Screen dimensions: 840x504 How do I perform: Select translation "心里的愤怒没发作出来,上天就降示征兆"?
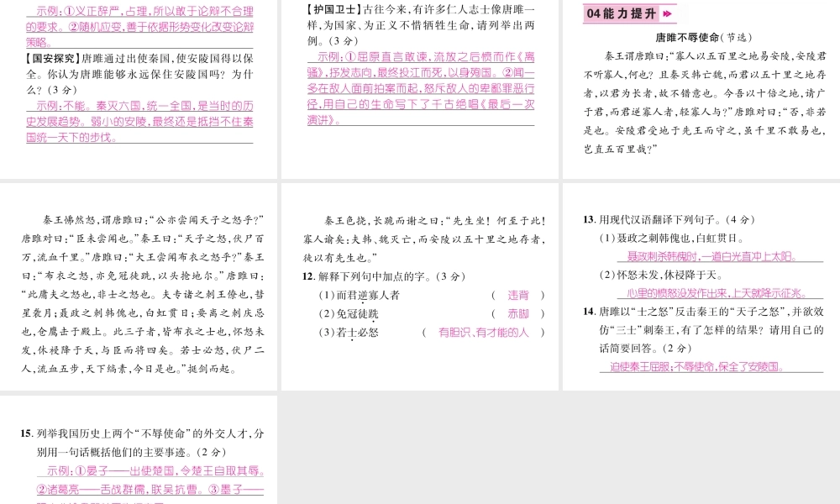tap(717, 293)
